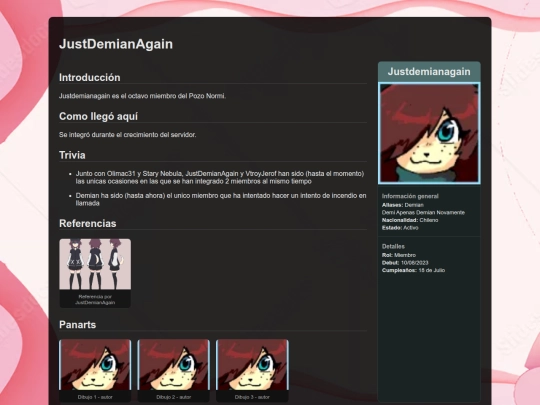Click the Referencias section heading
Image resolution: width=540 pixels, height=405 pixels.
point(87,224)
